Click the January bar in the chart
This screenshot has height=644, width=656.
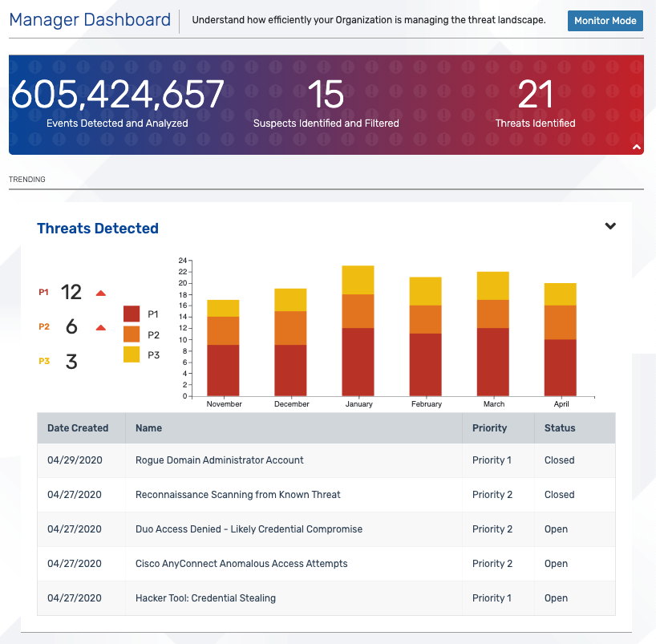[358, 330]
